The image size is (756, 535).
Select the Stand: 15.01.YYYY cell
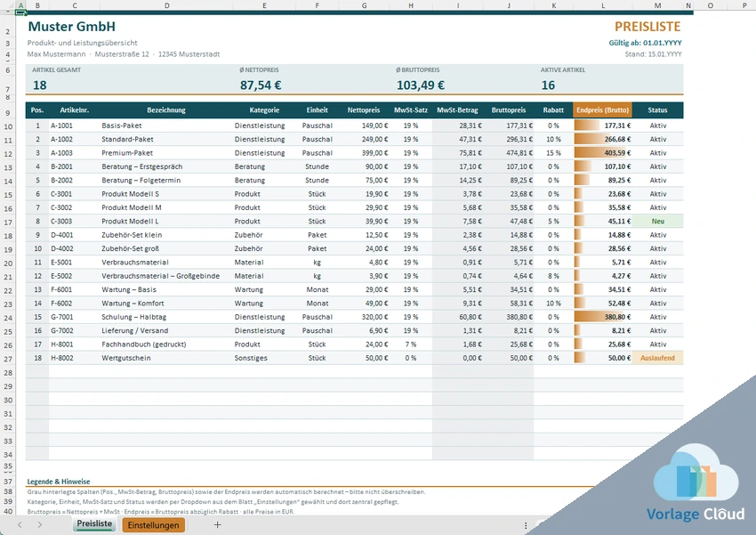click(653, 54)
